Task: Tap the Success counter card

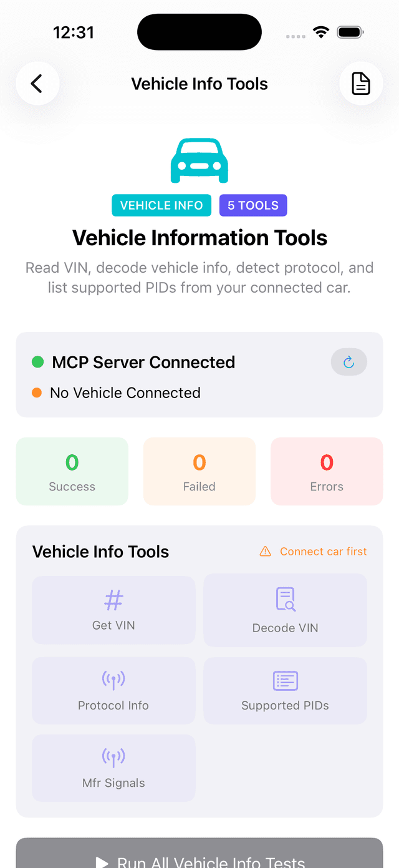Action: [x=72, y=471]
